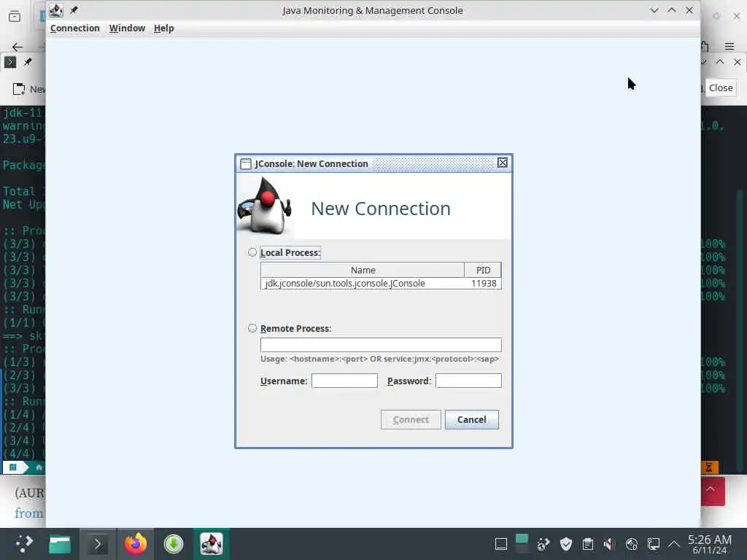Open the browser hamburger menu
Image resolution: width=747 pixels, height=560 pixels.
click(729, 46)
